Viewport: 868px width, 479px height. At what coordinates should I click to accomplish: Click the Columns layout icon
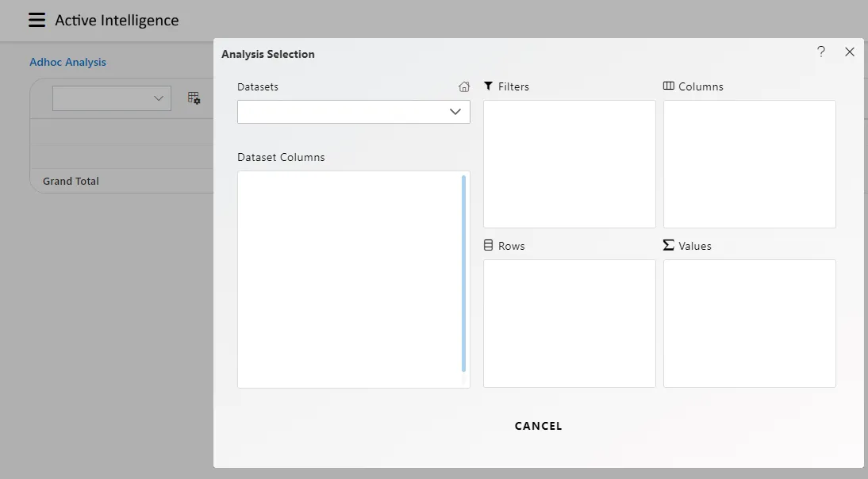[669, 86]
